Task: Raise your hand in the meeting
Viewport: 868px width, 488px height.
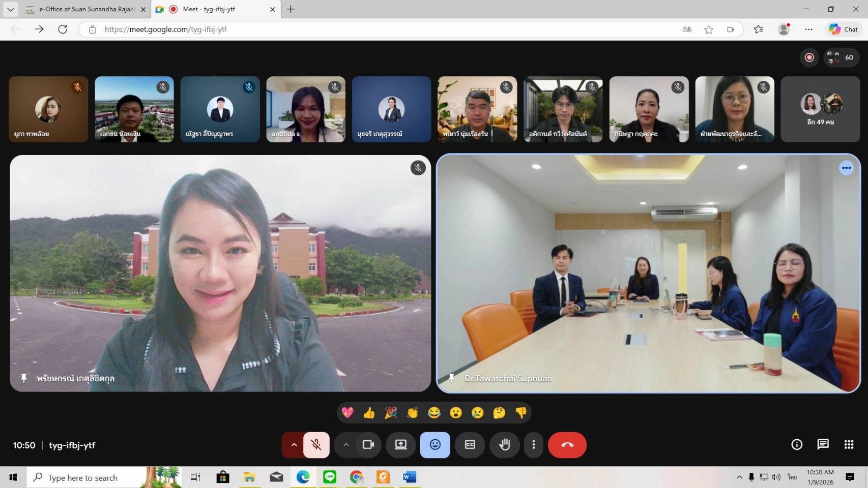Action: 504,445
